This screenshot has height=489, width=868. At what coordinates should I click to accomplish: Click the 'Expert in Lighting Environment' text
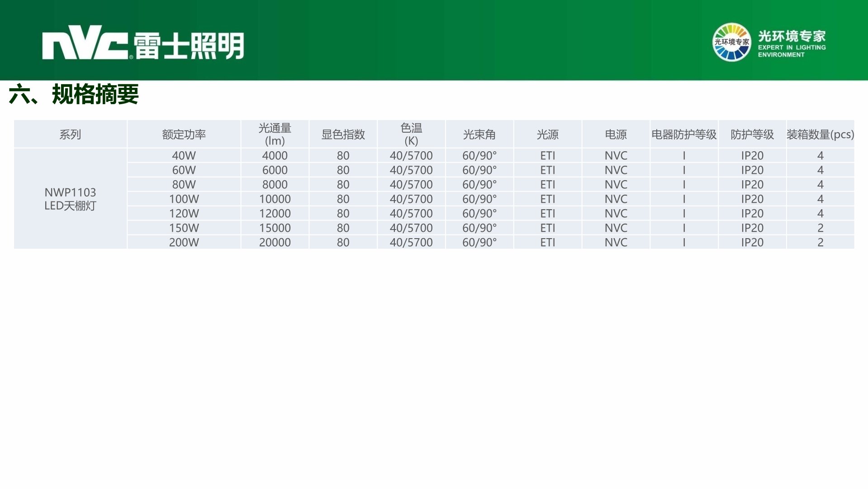click(x=792, y=51)
